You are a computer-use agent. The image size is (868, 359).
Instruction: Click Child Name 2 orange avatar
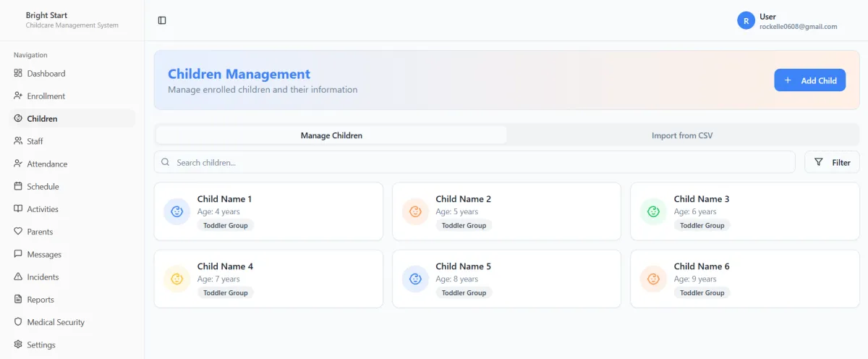415,211
